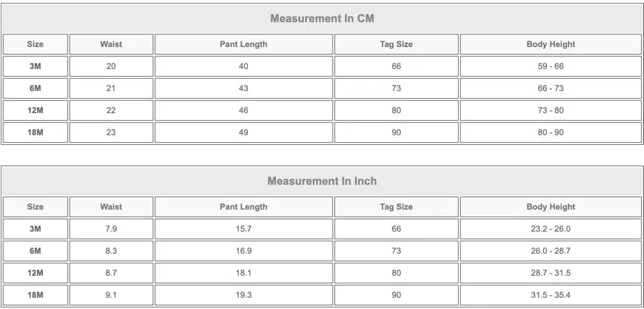644x309 pixels.
Task: Click the waist value 7.9 cell
Action: 112,229
